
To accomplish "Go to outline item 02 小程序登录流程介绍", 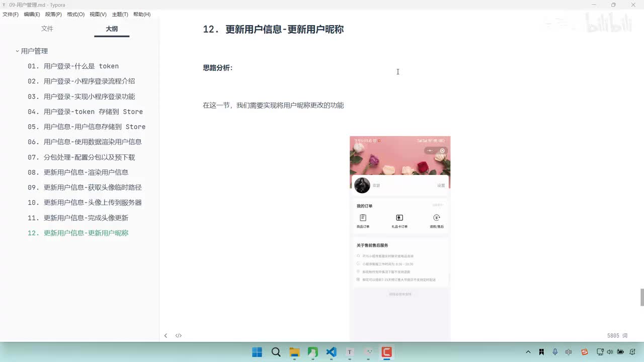I will point(82,81).
